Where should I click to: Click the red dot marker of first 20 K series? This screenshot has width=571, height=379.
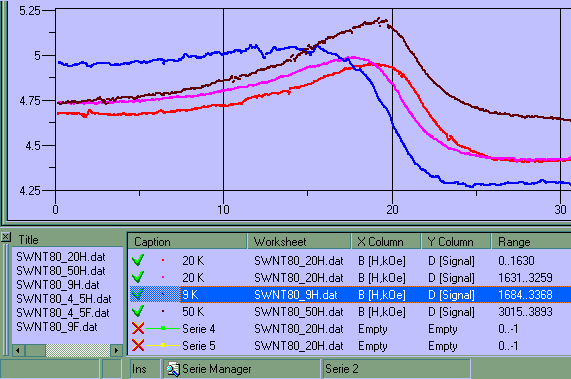(x=163, y=260)
